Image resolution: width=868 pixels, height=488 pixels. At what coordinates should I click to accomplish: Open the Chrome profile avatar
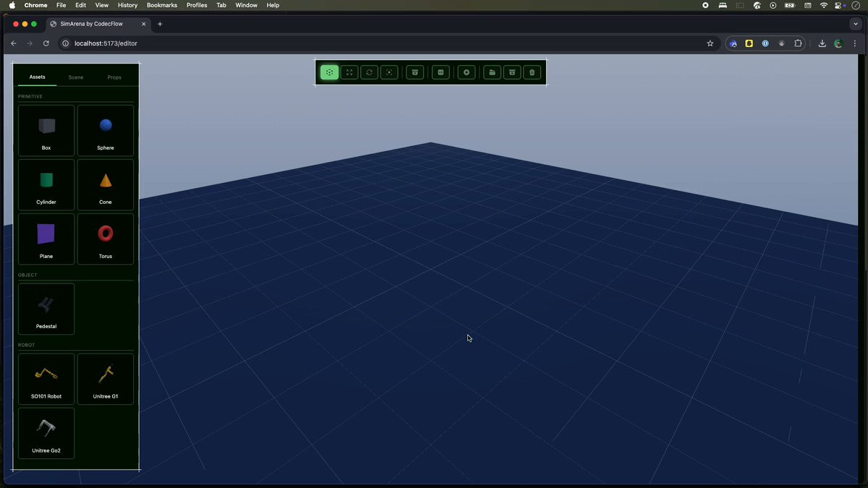point(838,43)
